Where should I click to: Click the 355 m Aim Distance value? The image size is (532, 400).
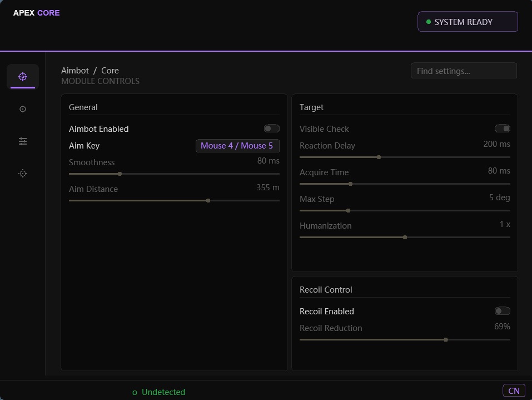click(268, 187)
